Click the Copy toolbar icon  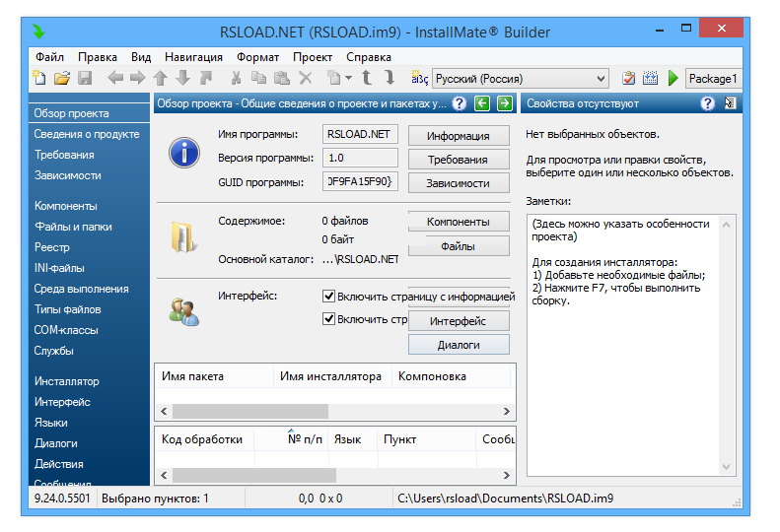pos(258,78)
